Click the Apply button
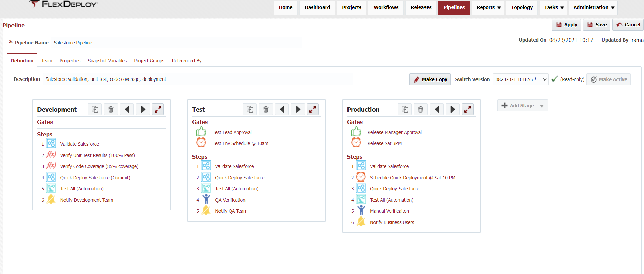Viewport: 644px width, 274px height. click(566, 25)
